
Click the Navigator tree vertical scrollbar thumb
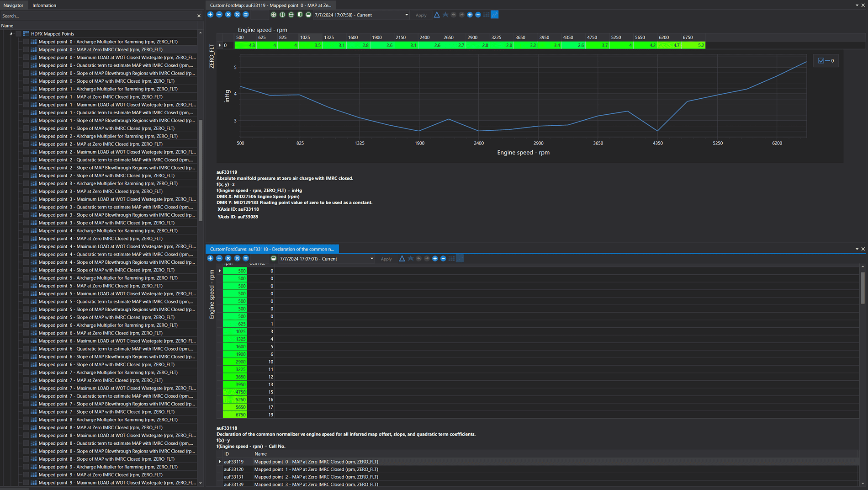200,170
